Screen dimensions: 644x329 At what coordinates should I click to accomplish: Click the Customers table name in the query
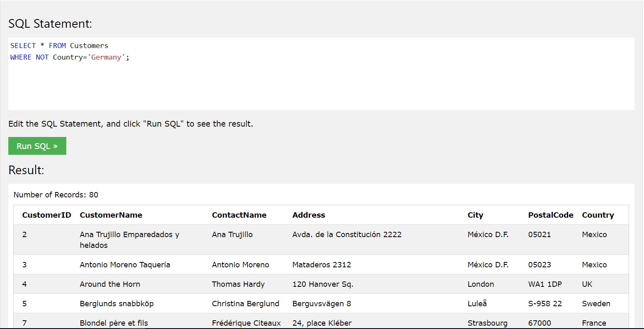[89, 46]
